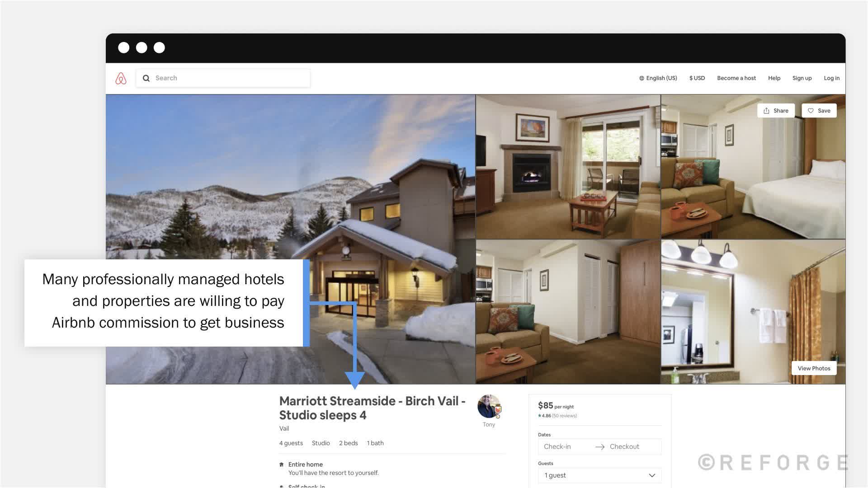Click the Airbnb logo icon
The height and width of the screenshot is (488, 868).
point(121,78)
